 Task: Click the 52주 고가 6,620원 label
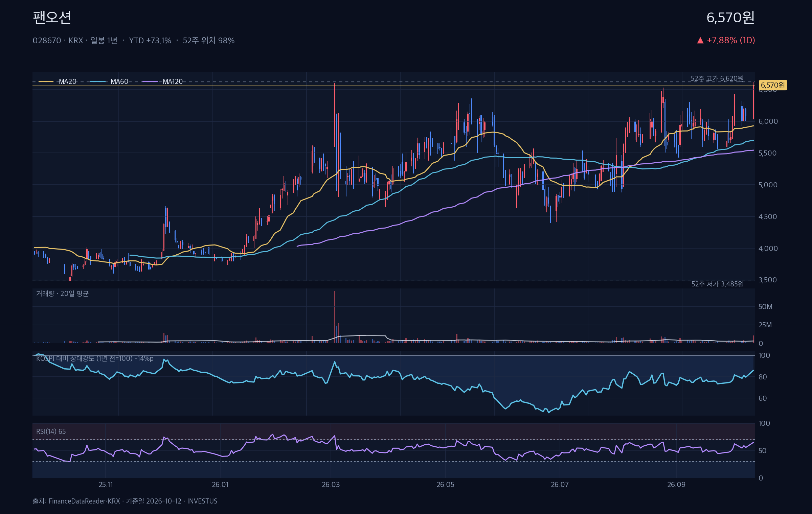(x=717, y=78)
